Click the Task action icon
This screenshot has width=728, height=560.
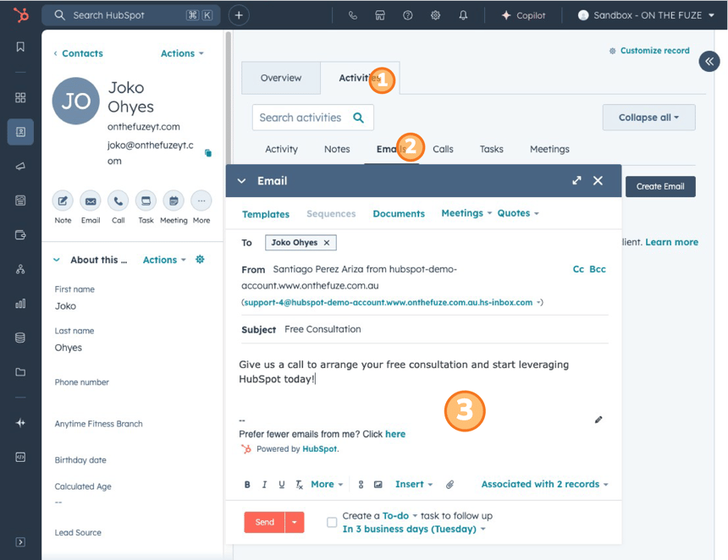click(x=146, y=200)
